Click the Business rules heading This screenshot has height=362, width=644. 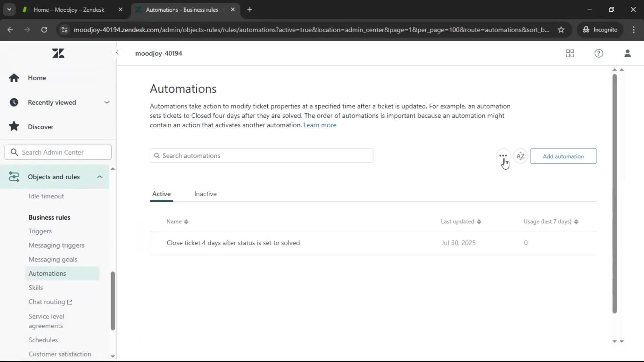pos(49,217)
